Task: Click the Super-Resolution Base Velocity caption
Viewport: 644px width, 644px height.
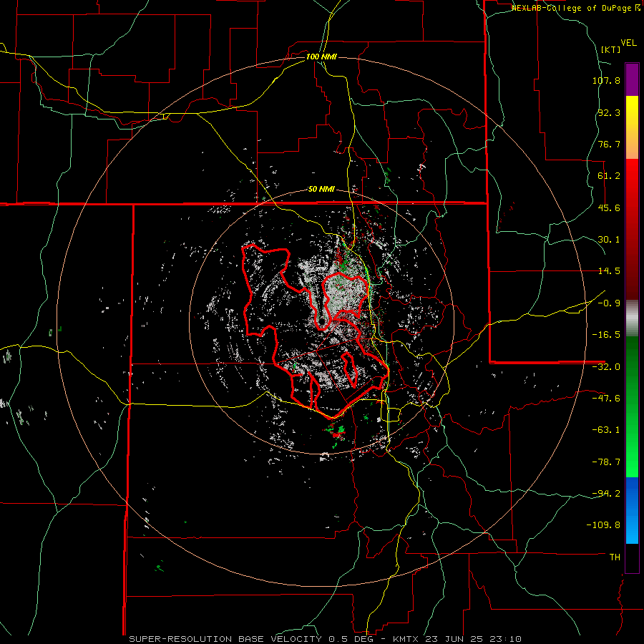Action: click(x=326, y=639)
